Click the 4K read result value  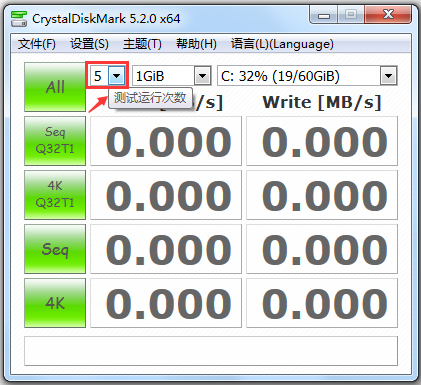[x=166, y=303]
